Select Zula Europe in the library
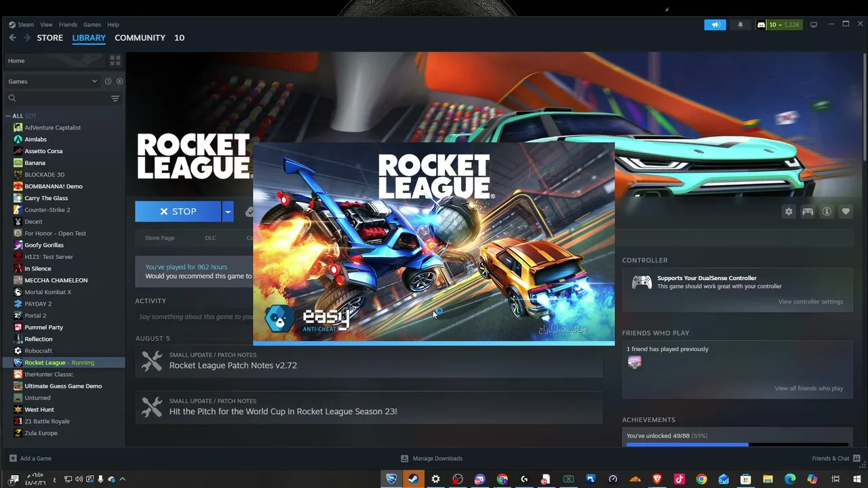 click(x=41, y=433)
